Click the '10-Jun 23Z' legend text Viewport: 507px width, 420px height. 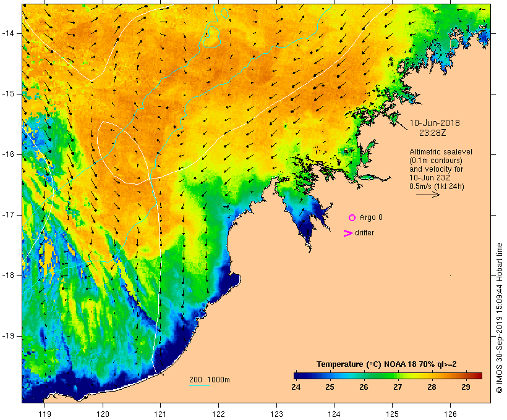[x=430, y=178]
